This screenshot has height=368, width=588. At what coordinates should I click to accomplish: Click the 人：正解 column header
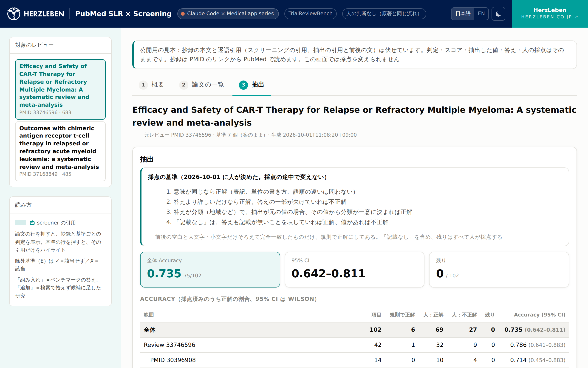coord(433,315)
